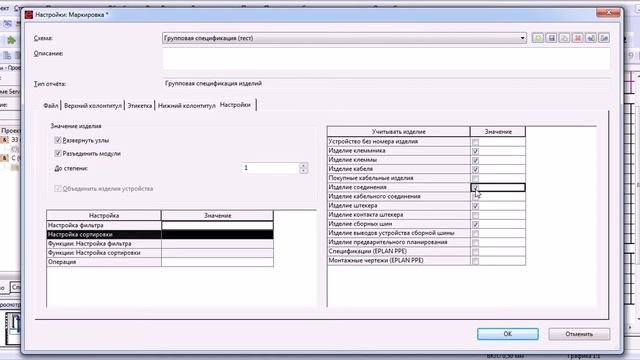This screenshot has width=640, height=360.
Task: Toggle the Изделие кабельного соединения checkbox
Action: (x=476, y=197)
